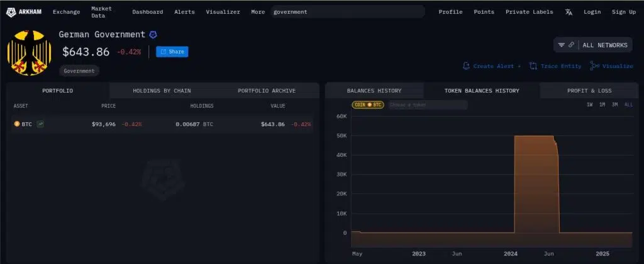
Task: Set chart range to 1M
Action: [x=602, y=105]
